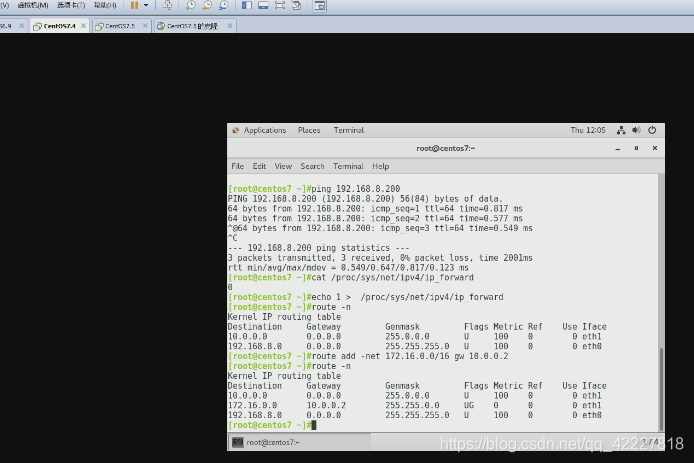Close the CentOS7.5 clone tab

tap(230, 26)
